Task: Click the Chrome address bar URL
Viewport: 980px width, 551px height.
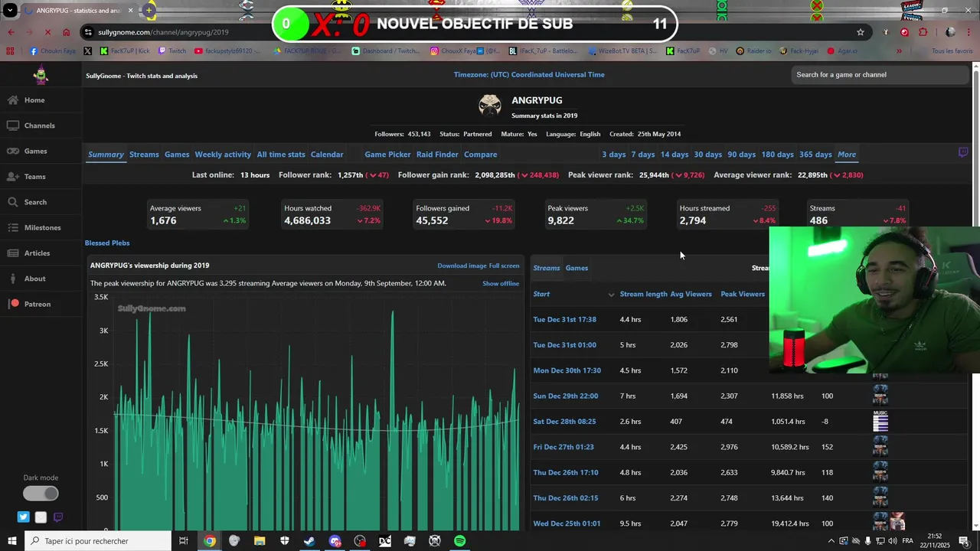Action: pos(164,32)
